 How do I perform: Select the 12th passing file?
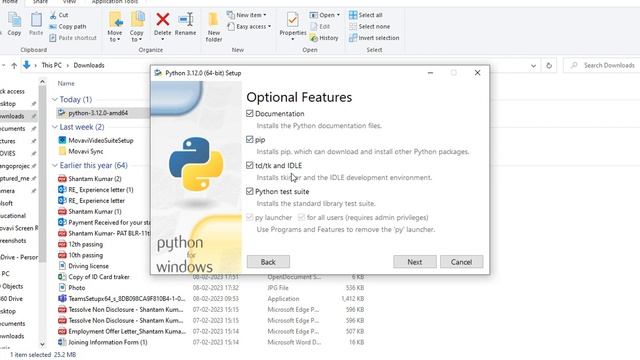point(80,244)
